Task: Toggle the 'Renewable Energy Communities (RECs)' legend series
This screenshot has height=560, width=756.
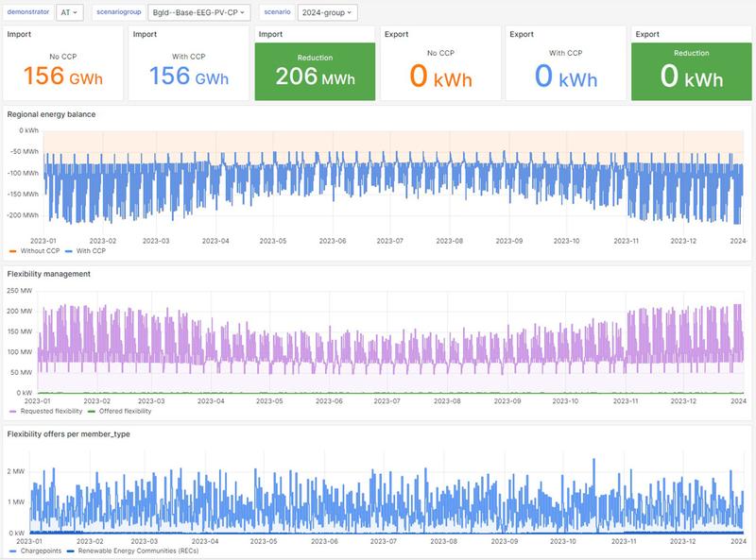Action: 138,551
